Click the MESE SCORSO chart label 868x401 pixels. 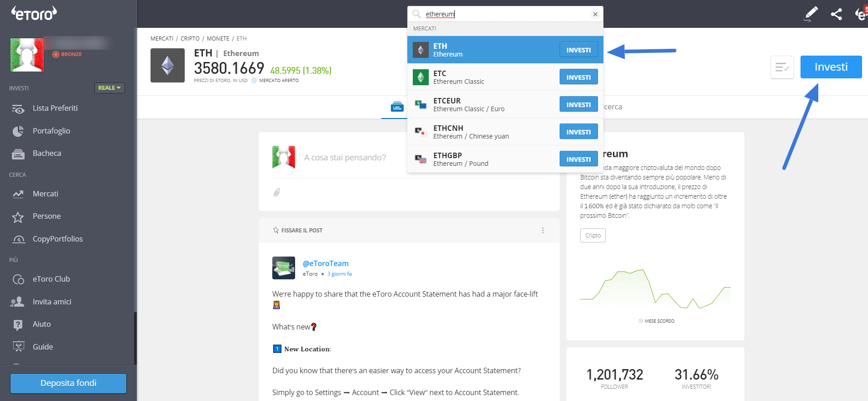(656, 321)
